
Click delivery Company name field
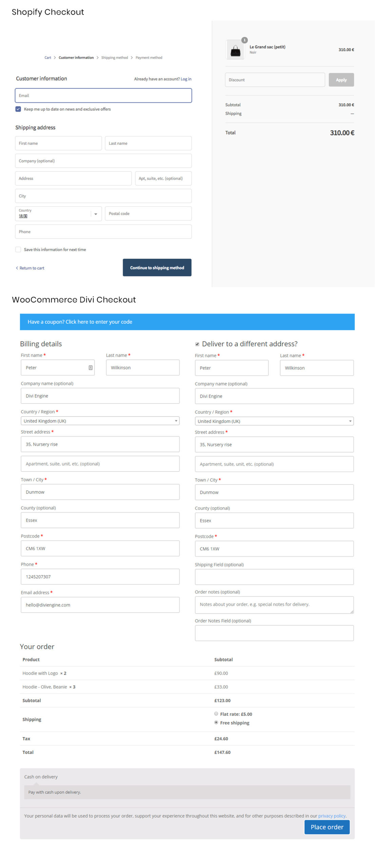click(x=274, y=396)
